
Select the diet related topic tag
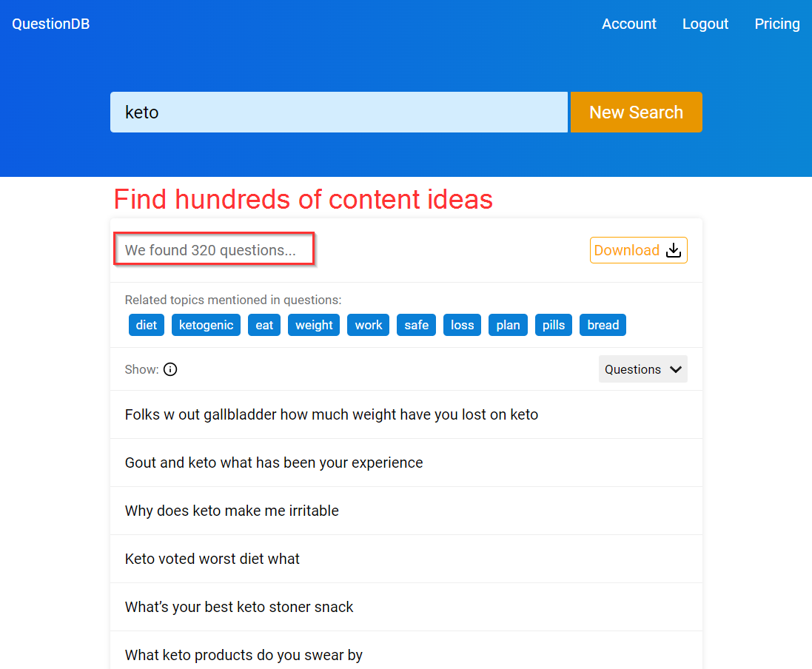pyautogui.click(x=146, y=325)
